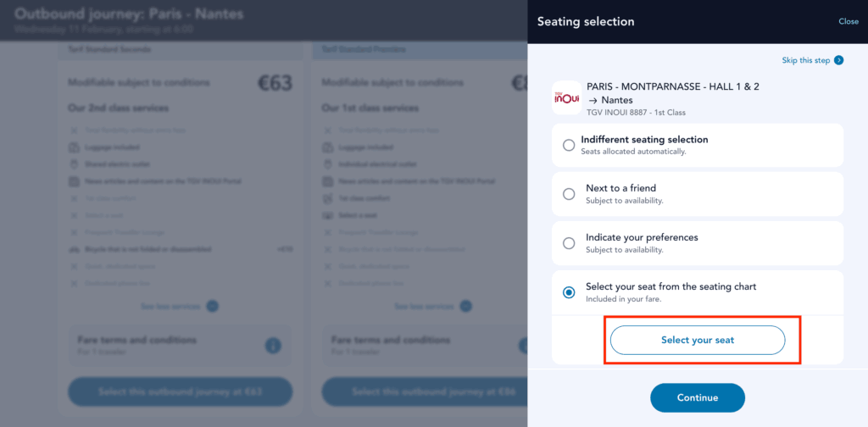Image resolution: width=868 pixels, height=427 pixels.
Task: Click the 1st class comfort icon
Action: click(328, 198)
